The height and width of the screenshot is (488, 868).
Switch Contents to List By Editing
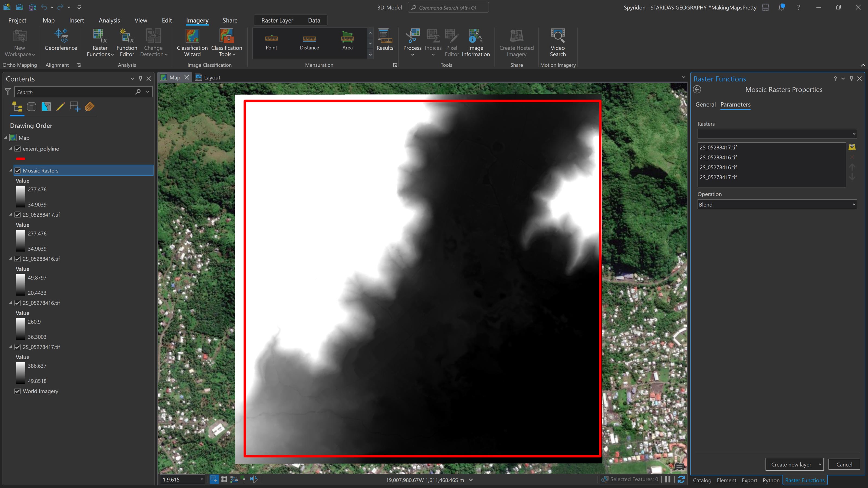(x=61, y=107)
